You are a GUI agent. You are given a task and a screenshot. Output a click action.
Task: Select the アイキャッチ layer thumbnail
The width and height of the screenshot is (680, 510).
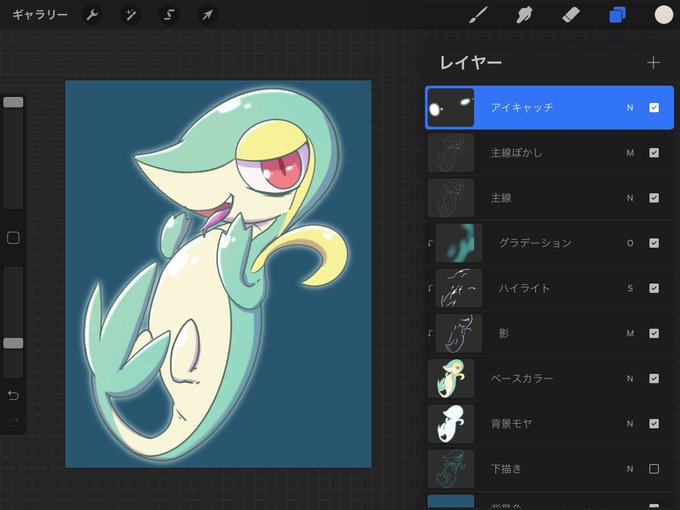[451, 108]
